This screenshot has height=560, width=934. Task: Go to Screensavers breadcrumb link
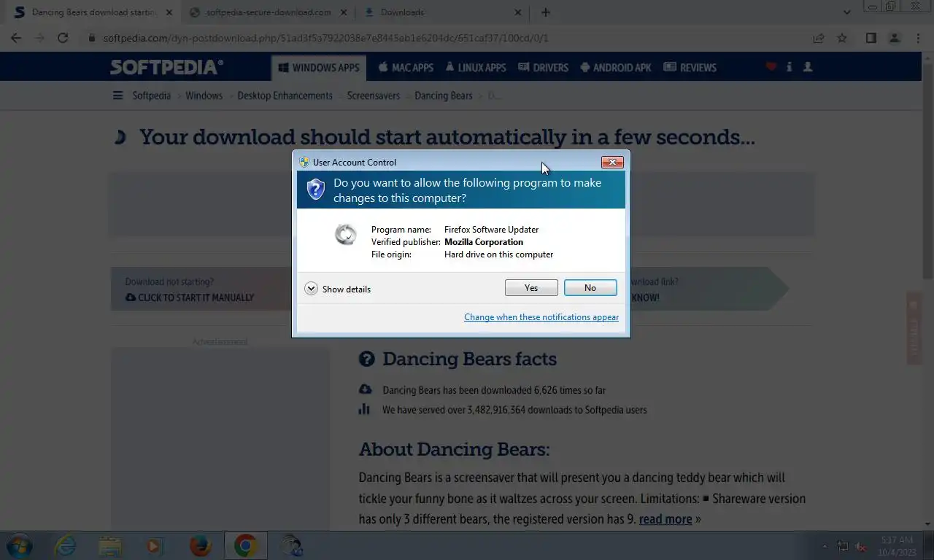pyautogui.click(x=374, y=96)
